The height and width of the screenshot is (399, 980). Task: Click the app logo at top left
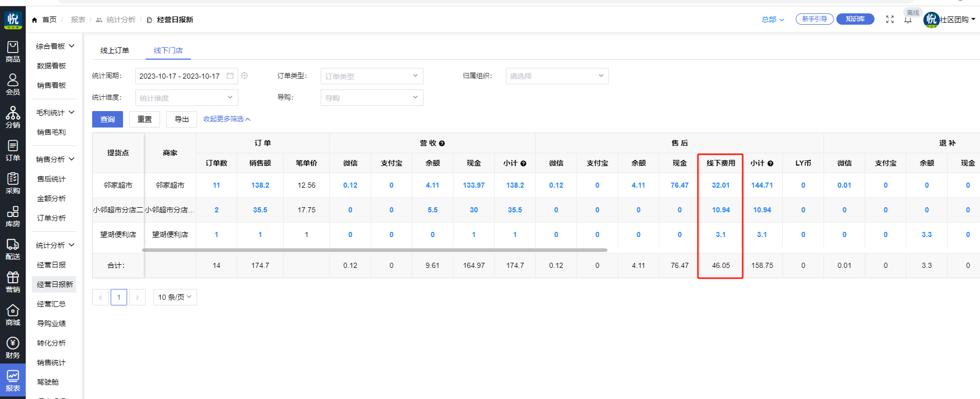pyautogui.click(x=13, y=20)
